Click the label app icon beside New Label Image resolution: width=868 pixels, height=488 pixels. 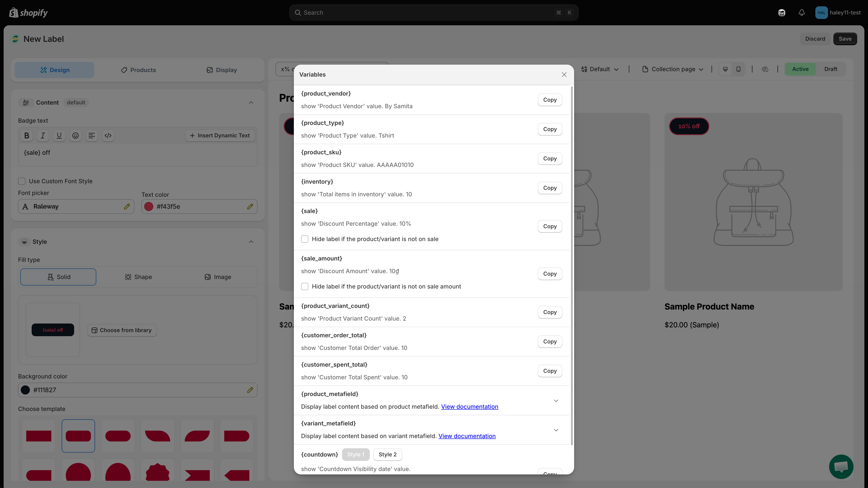[15, 39]
